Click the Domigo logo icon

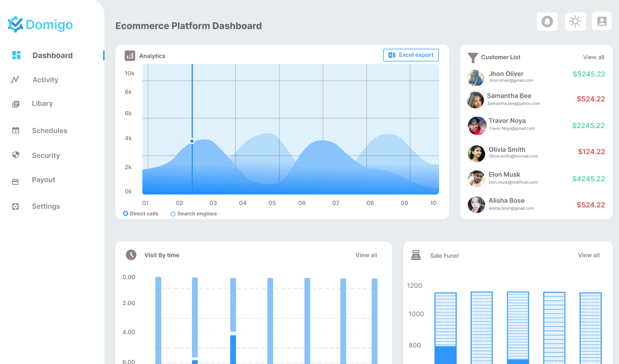coord(15,24)
